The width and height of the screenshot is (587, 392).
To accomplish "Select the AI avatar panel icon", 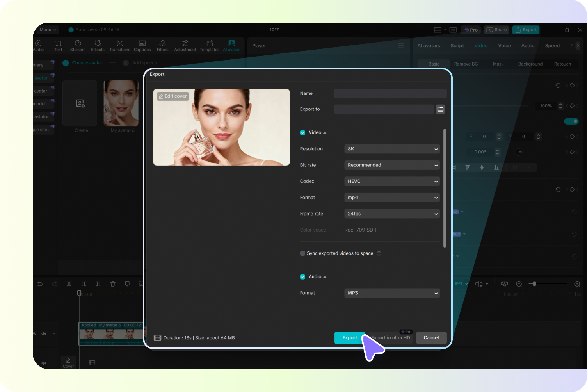I will (x=231, y=45).
